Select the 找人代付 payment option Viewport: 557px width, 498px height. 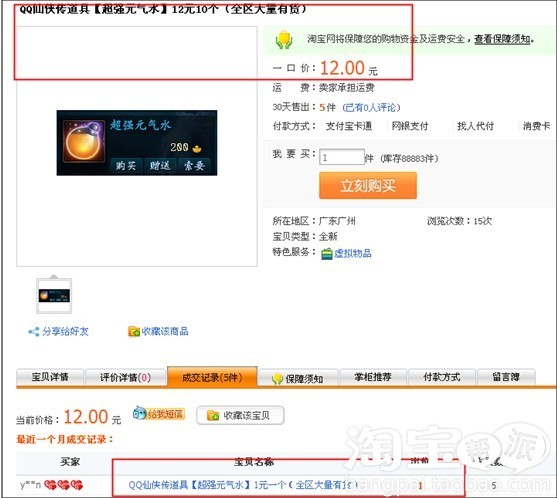(475, 126)
